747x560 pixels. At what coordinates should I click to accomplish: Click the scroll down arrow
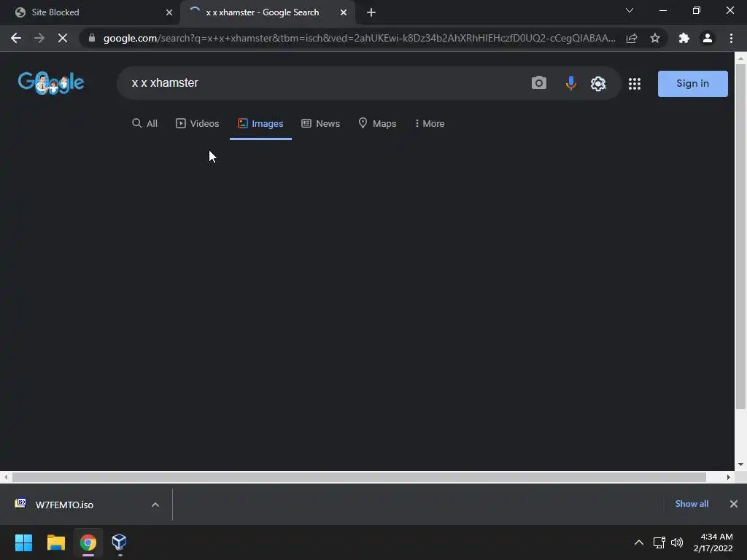(x=740, y=464)
